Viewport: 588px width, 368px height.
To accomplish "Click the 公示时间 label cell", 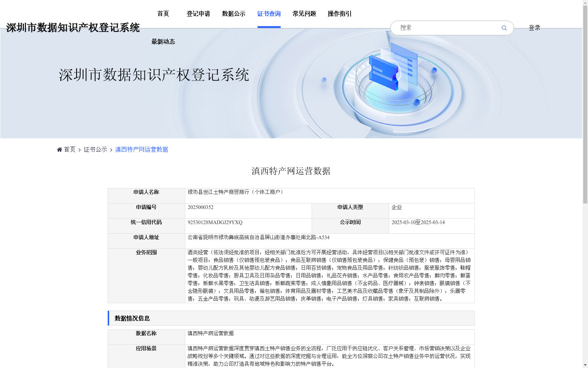I will click(x=350, y=226).
